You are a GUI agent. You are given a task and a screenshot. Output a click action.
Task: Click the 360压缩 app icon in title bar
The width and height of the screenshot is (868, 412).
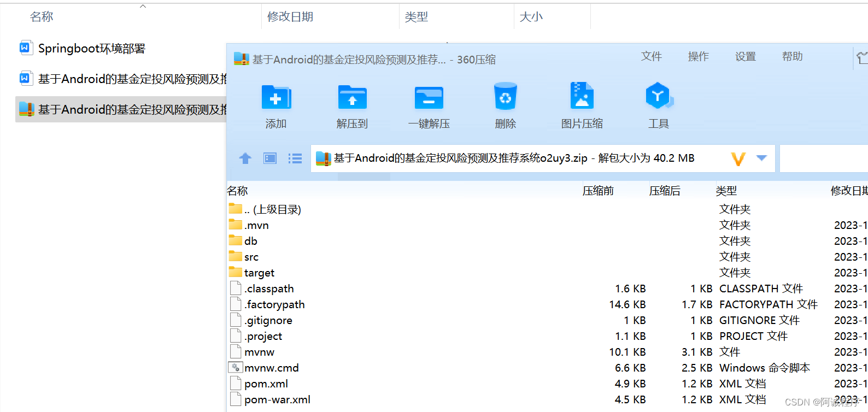point(241,59)
